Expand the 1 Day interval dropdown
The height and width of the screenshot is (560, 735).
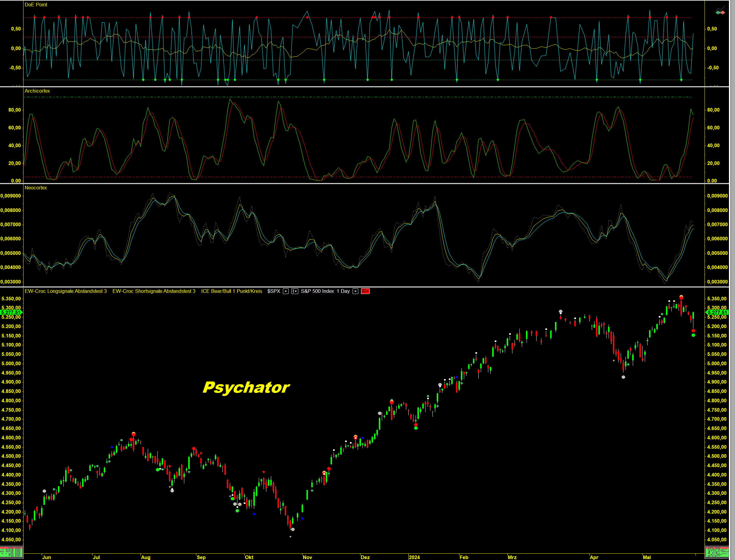[355, 291]
